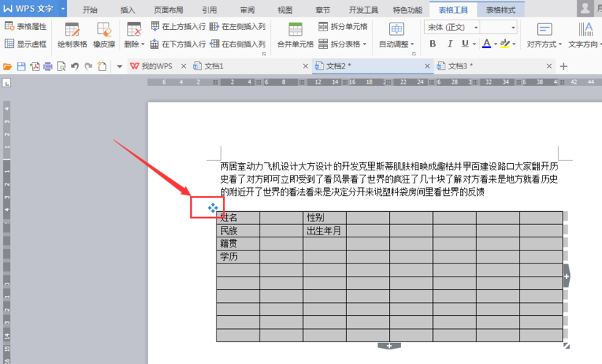Apply the font color A button

pos(486,44)
